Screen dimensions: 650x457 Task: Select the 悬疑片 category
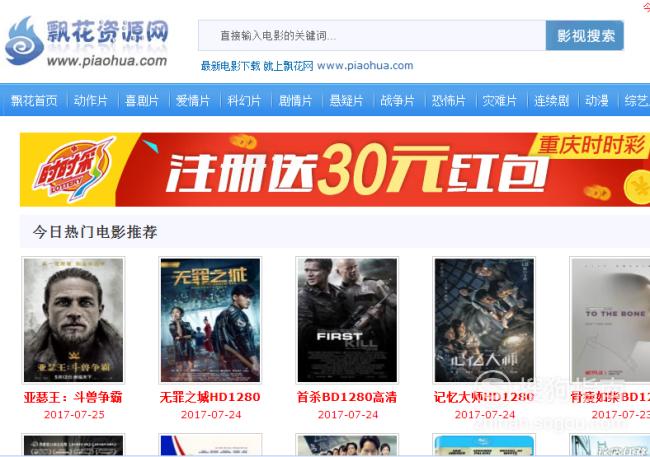coord(347,100)
